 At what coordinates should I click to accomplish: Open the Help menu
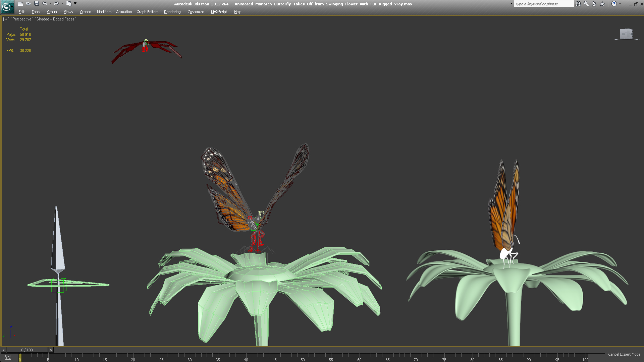(238, 12)
